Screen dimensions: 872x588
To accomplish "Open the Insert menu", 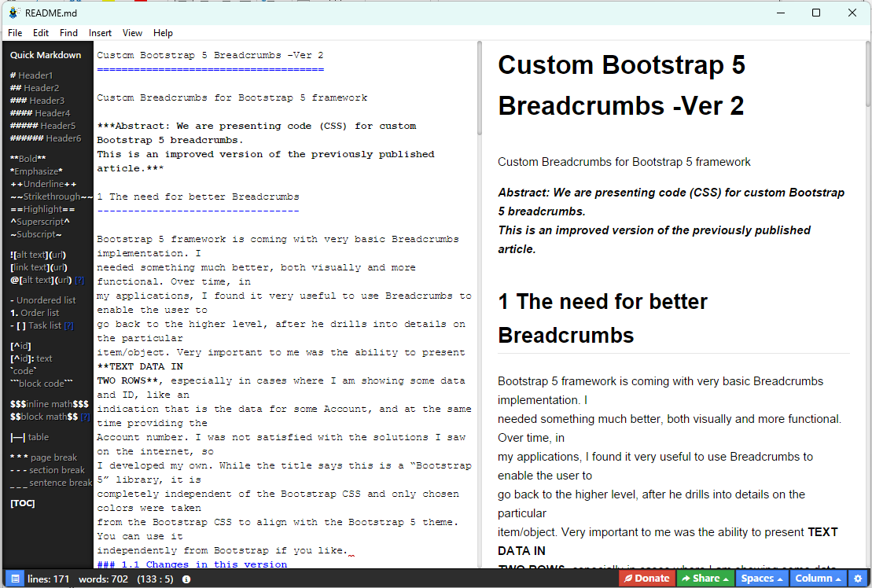I will click(x=100, y=33).
